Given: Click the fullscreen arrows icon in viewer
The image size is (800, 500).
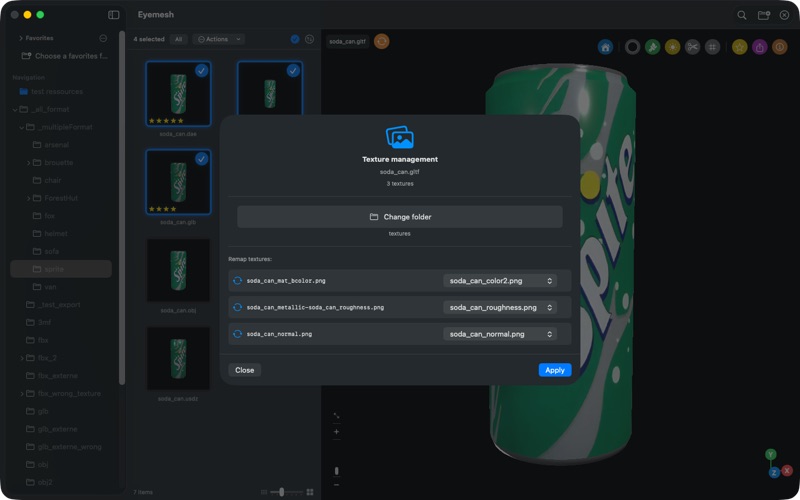Looking at the screenshot, I should click(x=336, y=416).
